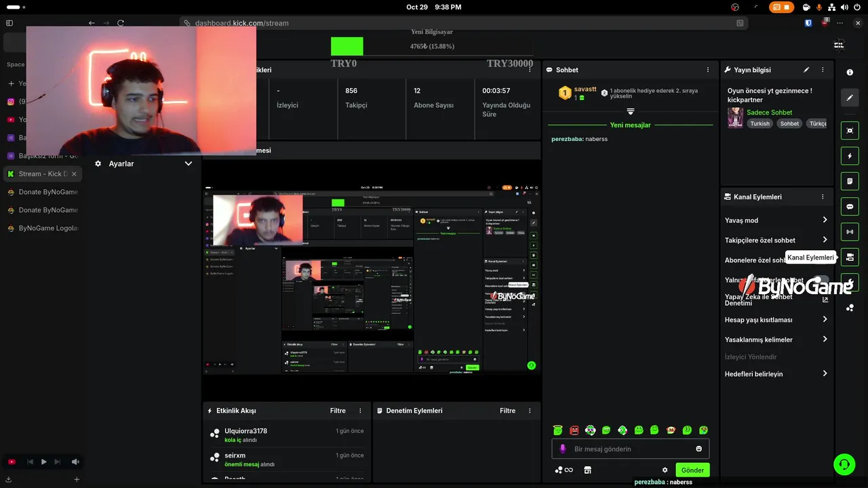Select the lightning bolt sidebar icon

point(850,156)
